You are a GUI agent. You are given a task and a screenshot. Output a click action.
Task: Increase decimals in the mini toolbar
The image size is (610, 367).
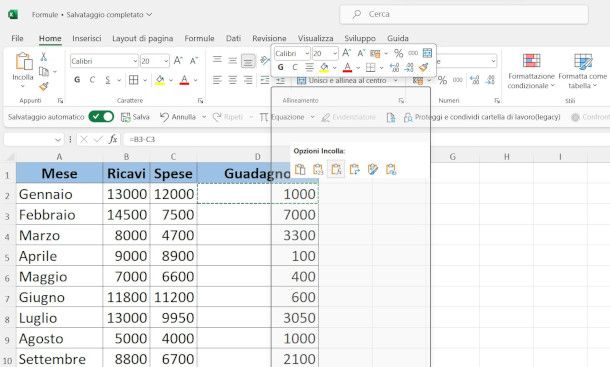click(394, 68)
